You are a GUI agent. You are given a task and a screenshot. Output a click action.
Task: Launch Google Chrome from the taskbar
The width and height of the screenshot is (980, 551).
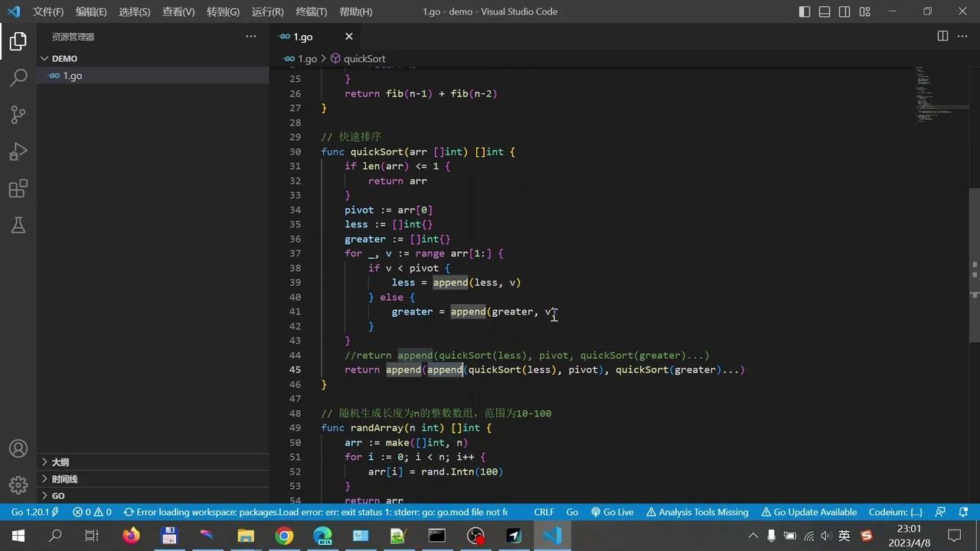(283, 536)
